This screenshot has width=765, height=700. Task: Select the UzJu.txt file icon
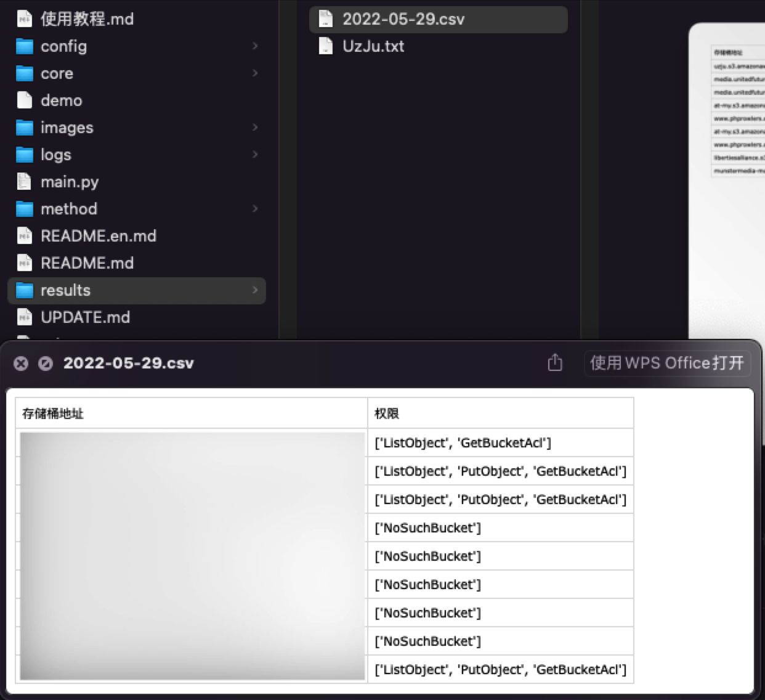pyautogui.click(x=326, y=46)
